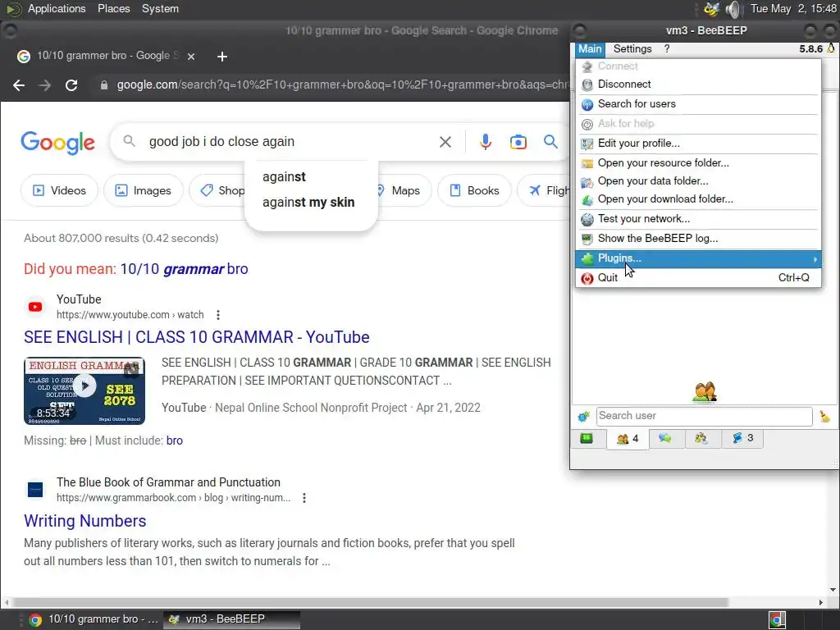The width and height of the screenshot is (840, 630).
Task: Quit BeeBEEP from the menu
Action: (698, 278)
